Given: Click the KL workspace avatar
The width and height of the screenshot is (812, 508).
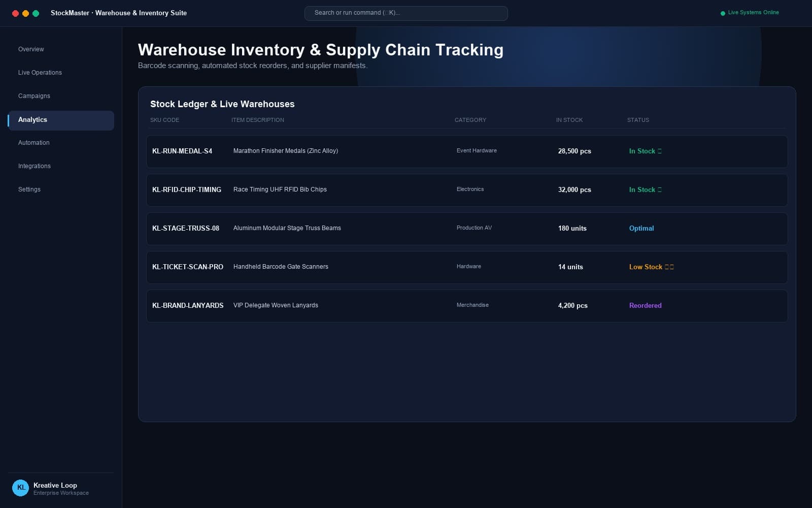Looking at the screenshot, I should [x=21, y=488].
